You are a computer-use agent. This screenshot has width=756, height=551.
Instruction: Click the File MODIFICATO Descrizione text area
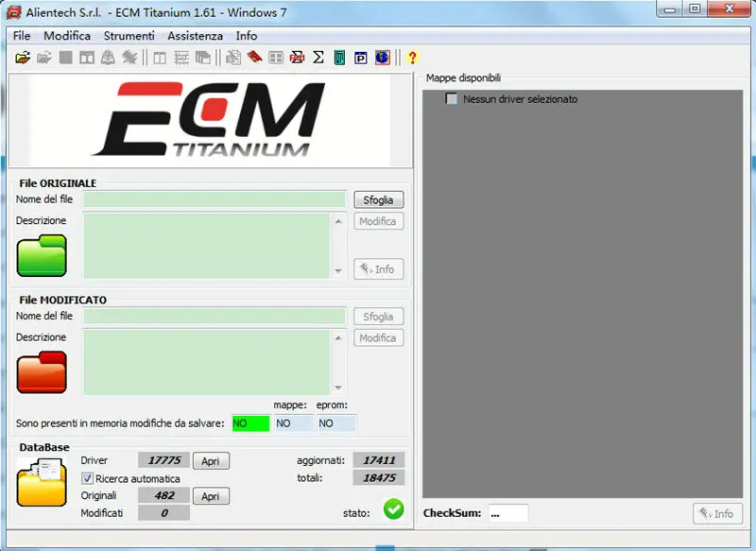(206, 362)
